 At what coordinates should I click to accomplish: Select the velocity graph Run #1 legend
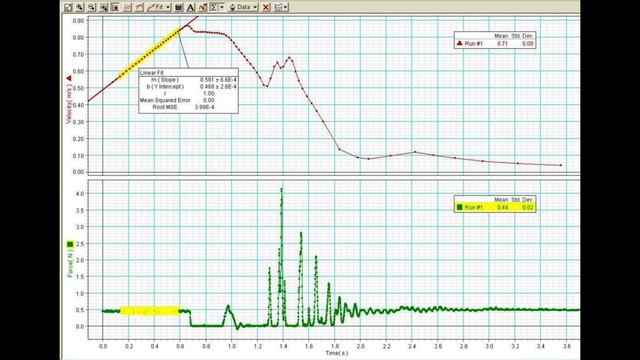pyautogui.click(x=495, y=40)
